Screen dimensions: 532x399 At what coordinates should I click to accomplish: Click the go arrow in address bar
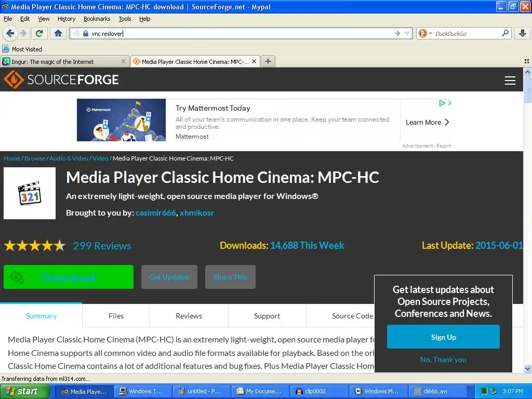[x=397, y=33]
